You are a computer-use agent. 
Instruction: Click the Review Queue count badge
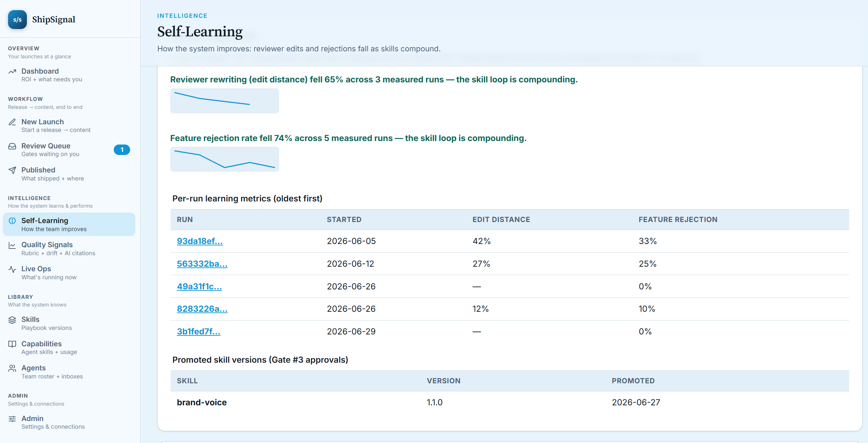(122, 150)
